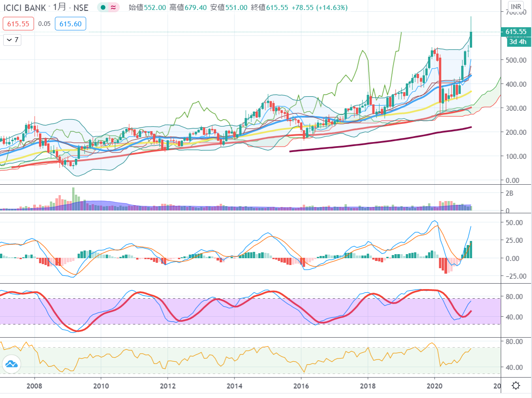Click the 2016 label on time axis
This screenshot has height=398, width=532.
click(x=301, y=386)
